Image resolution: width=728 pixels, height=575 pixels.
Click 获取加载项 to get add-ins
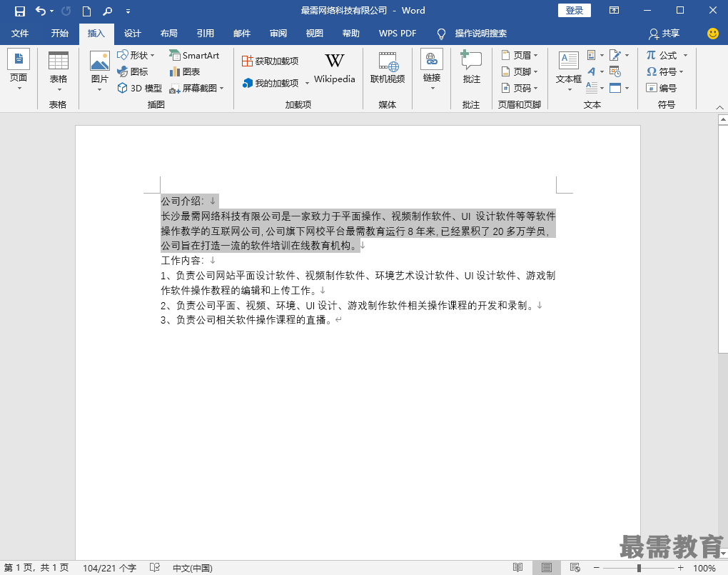tap(271, 61)
